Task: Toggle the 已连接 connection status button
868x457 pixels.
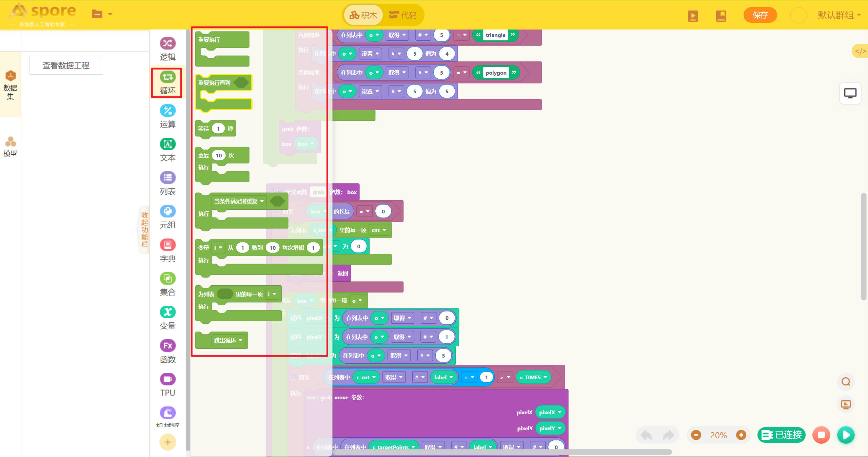Action: pos(781,435)
